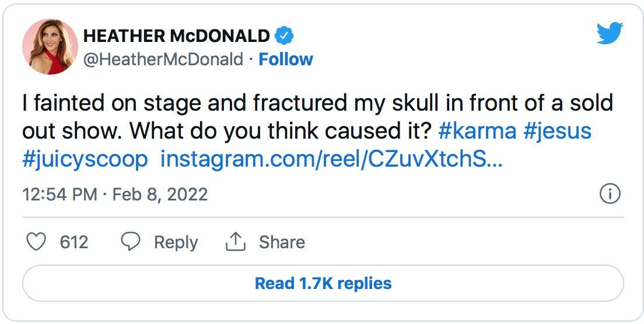Screen dimensions: 644x324
Task: Open the instagram.com reel link
Action: 330,160
